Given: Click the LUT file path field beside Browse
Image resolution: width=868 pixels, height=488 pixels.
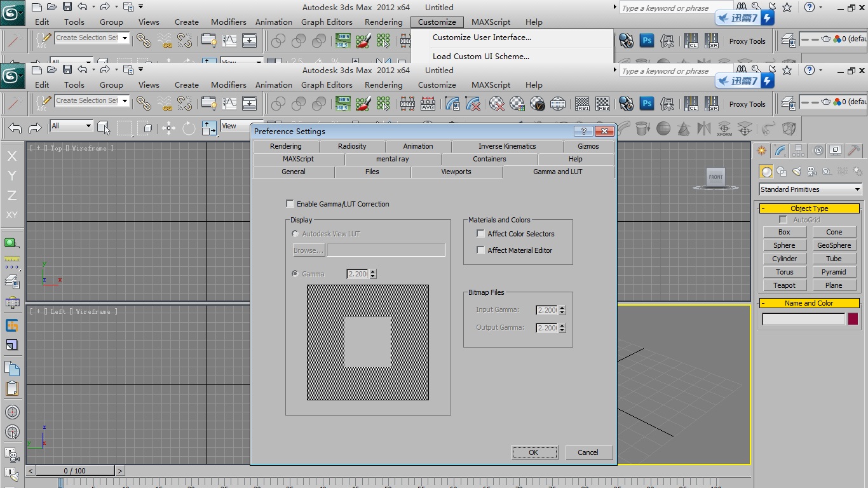Looking at the screenshot, I should (x=386, y=250).
